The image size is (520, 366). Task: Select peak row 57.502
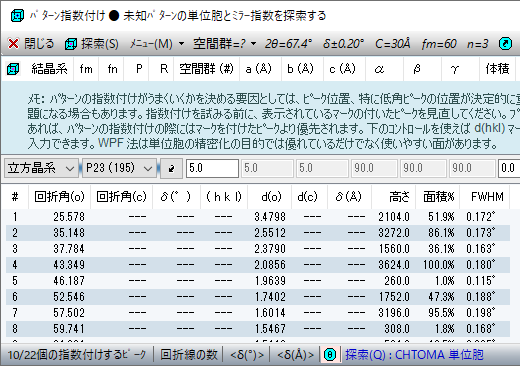[258, 313]
